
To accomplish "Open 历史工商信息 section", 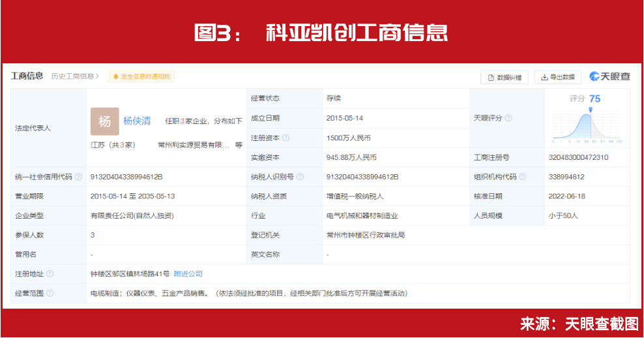I will [75, 76].
